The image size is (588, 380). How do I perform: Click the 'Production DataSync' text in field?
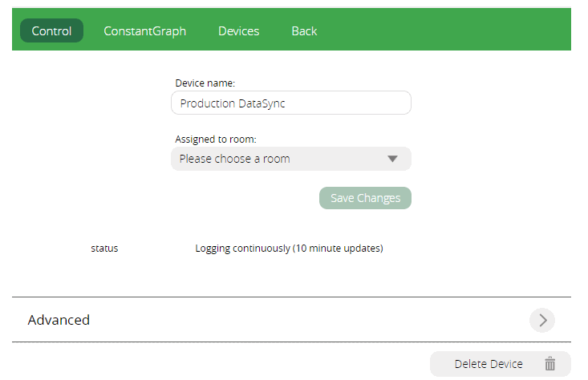coord(233,103)
